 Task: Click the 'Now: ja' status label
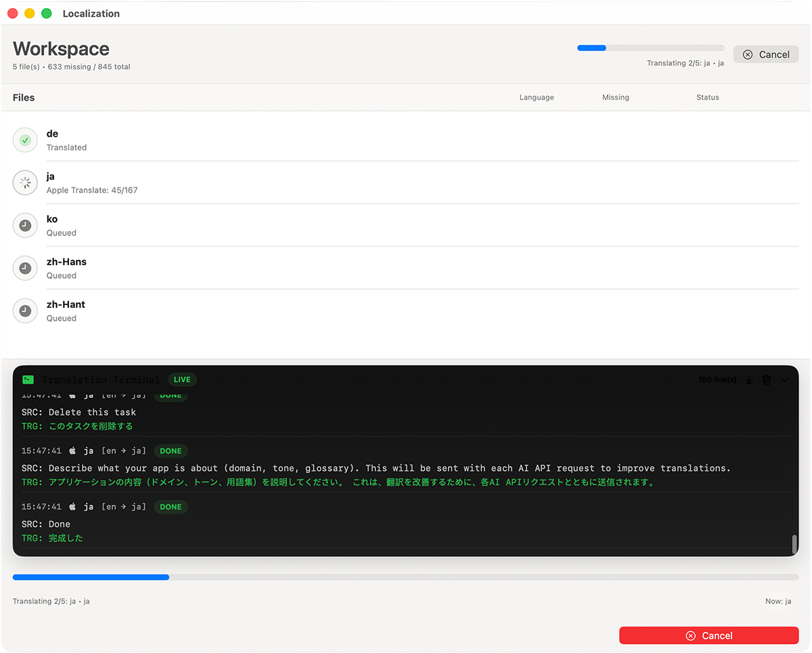[778, 601]
